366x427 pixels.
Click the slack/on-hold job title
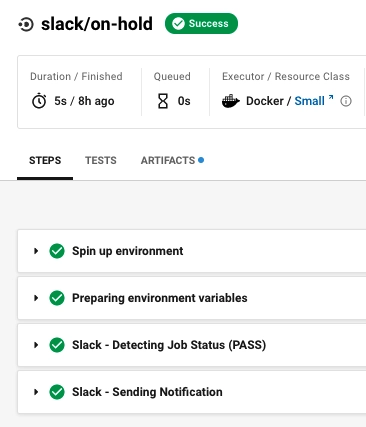97,24
